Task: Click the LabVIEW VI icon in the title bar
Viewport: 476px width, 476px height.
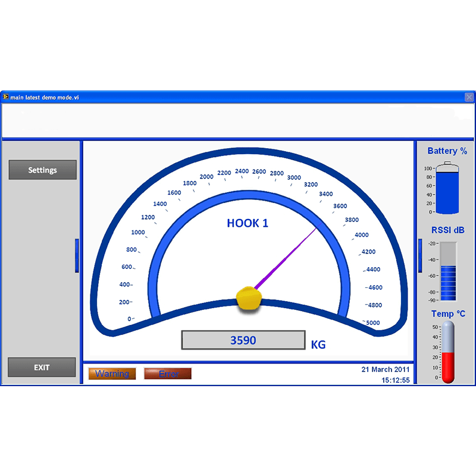Action: 7,96
